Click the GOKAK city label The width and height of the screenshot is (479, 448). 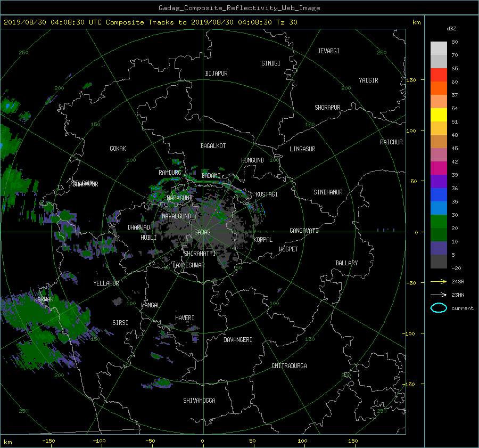[x=118, y=149]
